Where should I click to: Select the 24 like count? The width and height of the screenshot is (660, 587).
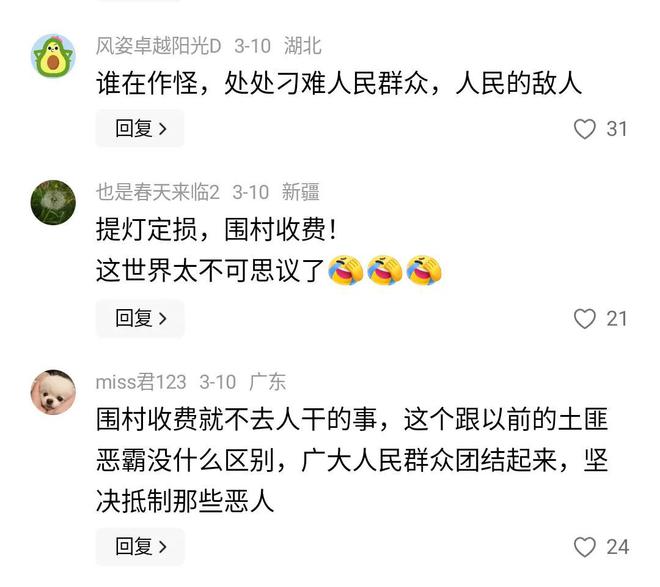(617, 547)
